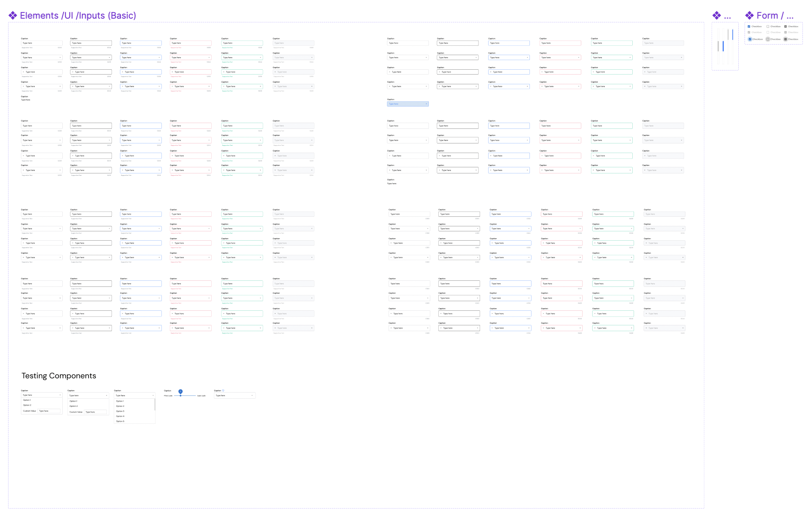Click the tall blue scrollbar thumb at top of frame
The height and width of the screenshot is (517, 812).
tap(732, 34)
